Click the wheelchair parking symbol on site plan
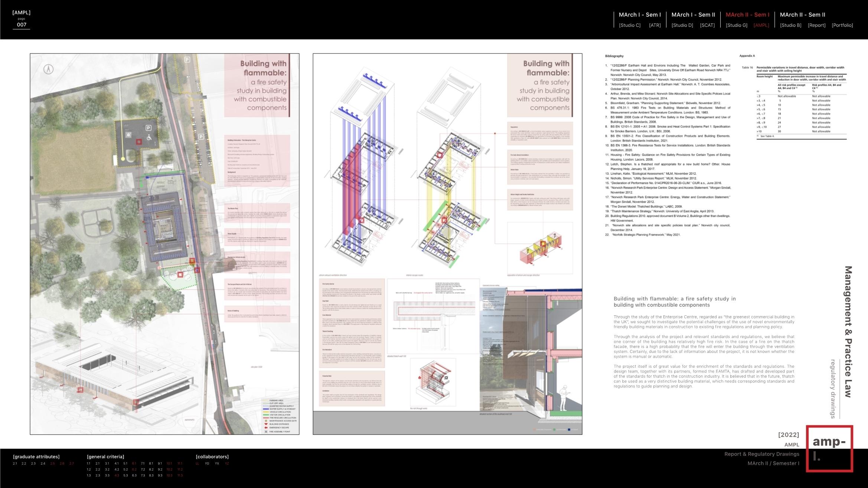 (150, 137)
